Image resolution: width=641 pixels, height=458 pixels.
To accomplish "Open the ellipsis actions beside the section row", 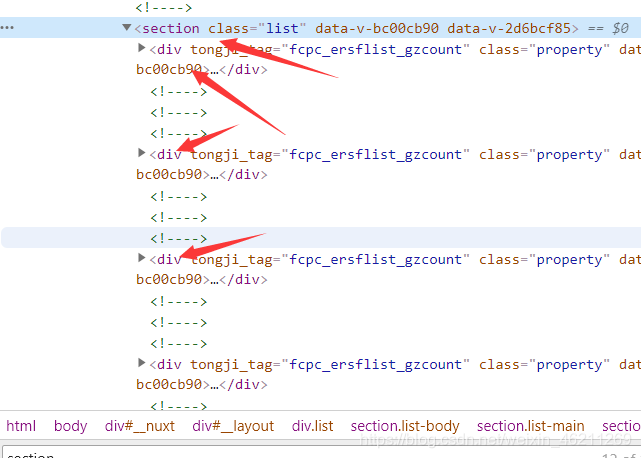I will click(x=7, y=28).
